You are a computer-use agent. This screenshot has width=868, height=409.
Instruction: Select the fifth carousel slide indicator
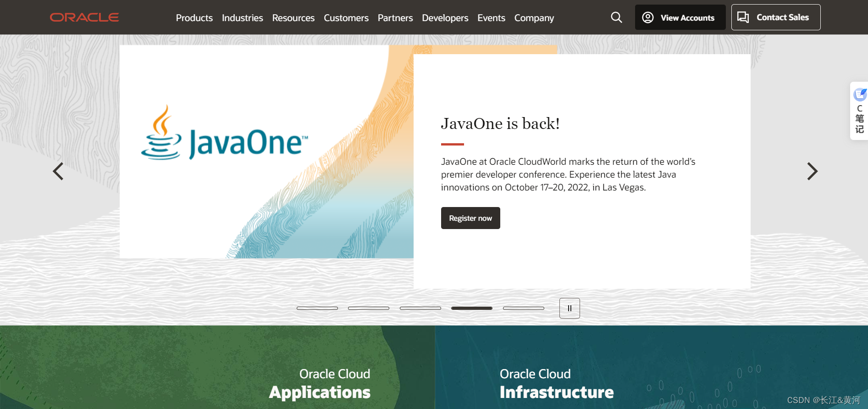524,308
